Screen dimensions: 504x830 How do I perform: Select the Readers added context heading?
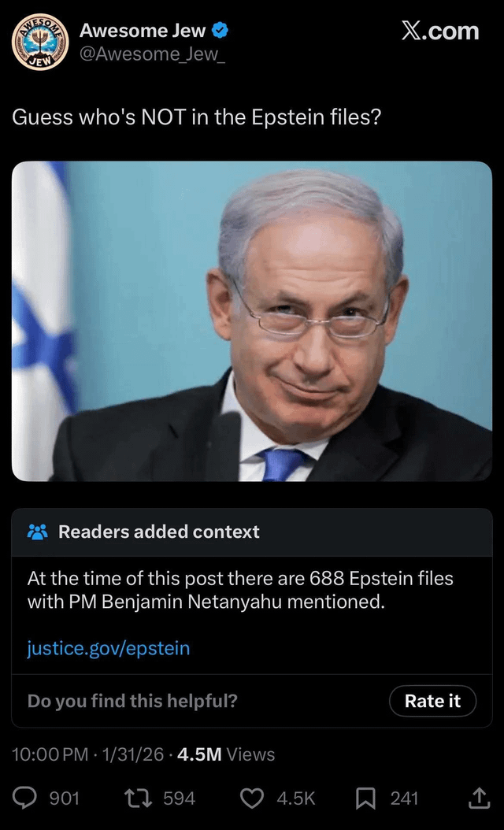point(159,532)
